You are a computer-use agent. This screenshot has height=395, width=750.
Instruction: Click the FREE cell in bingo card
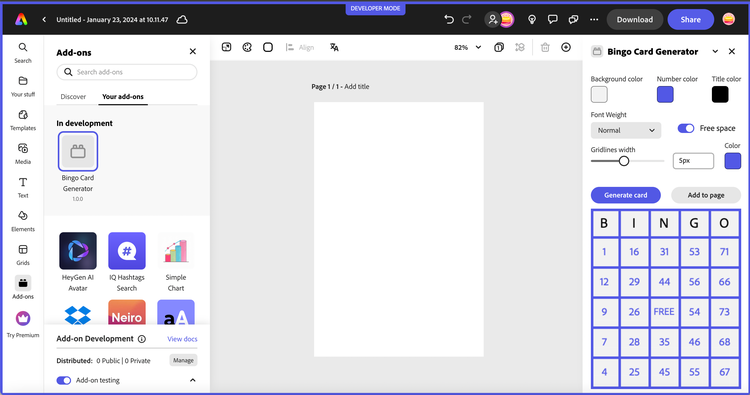point(664,312)
